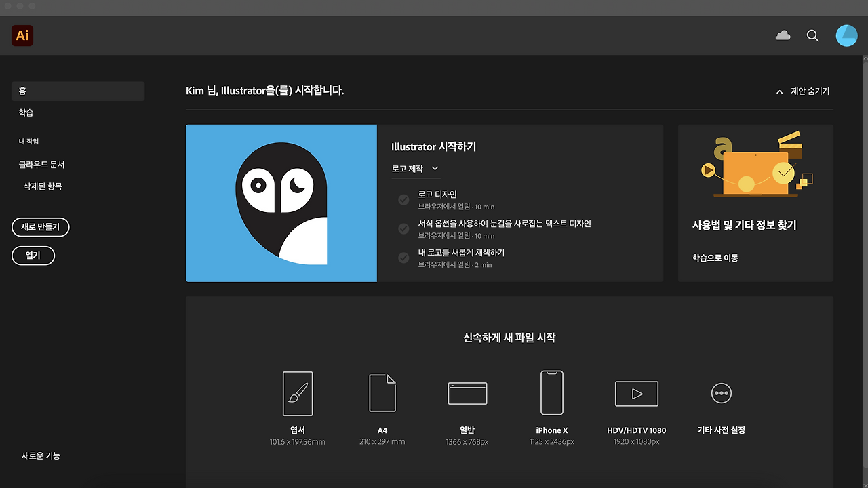Go to 클라우드 문서 in the sidebar
This screenshot has height=488, width=868.
coord(41,164)
